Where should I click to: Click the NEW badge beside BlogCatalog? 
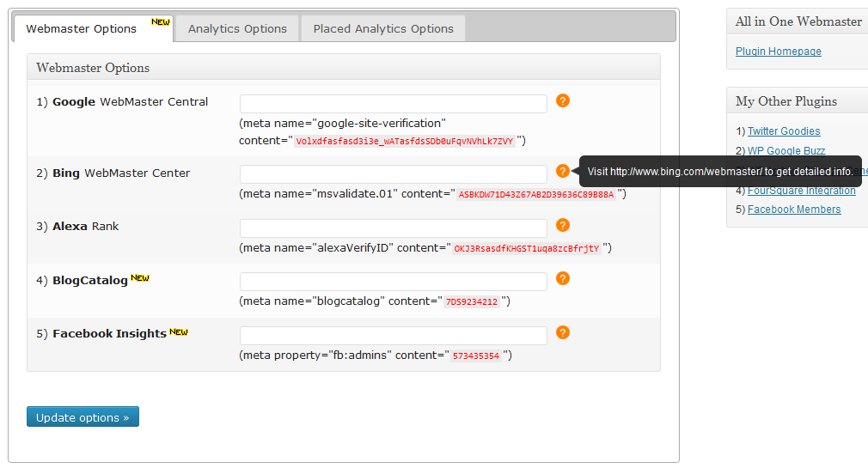point(140,277)
